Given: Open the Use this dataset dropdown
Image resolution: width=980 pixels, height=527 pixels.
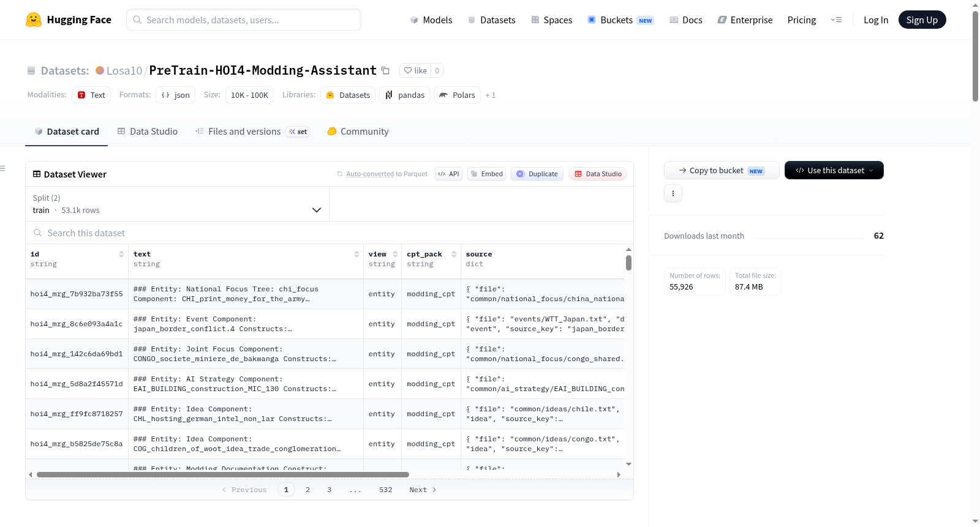Looking at the screenshot, I should click(x=834, y=170).
